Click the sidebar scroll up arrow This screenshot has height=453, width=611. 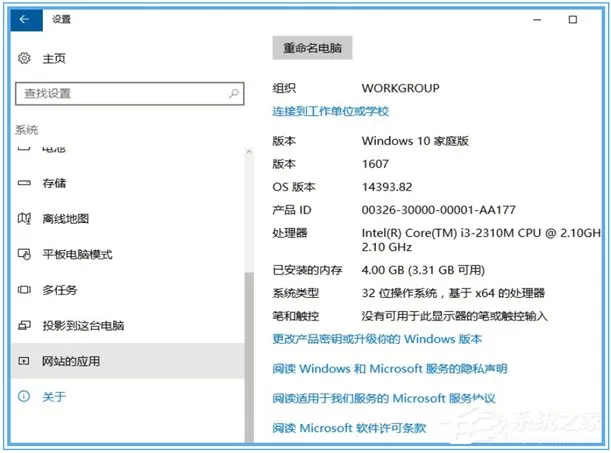coord(249,152)
